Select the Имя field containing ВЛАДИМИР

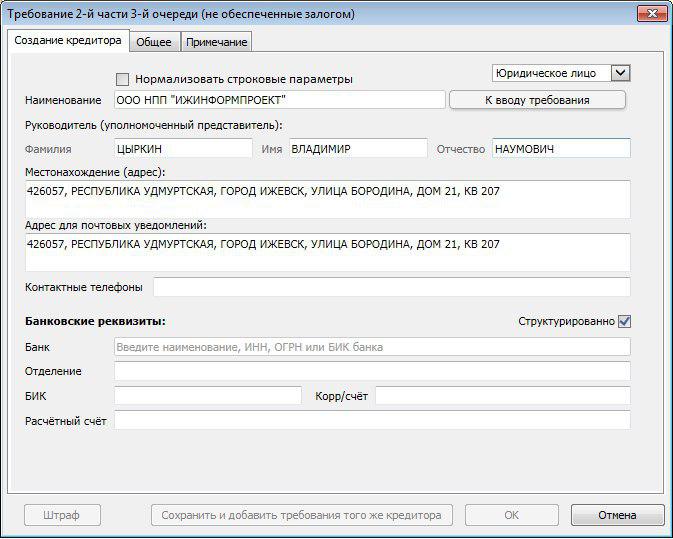357,148
